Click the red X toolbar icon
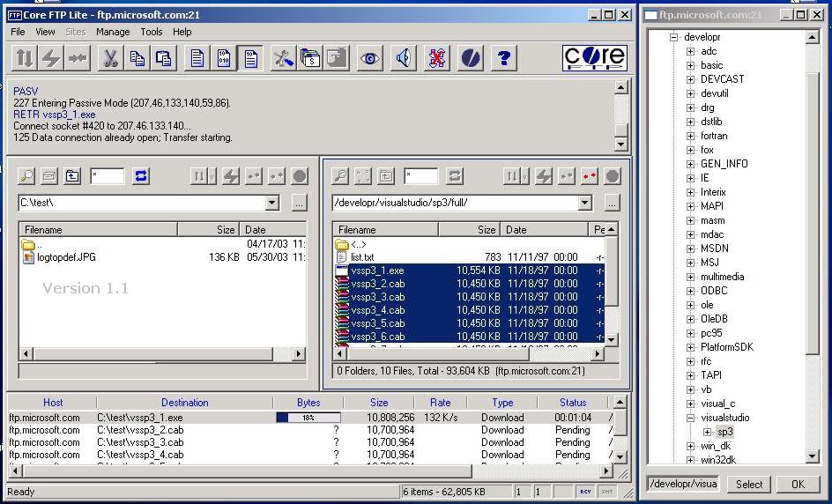The width and height of the screenshot is (832, 504). tap(437, 58)
